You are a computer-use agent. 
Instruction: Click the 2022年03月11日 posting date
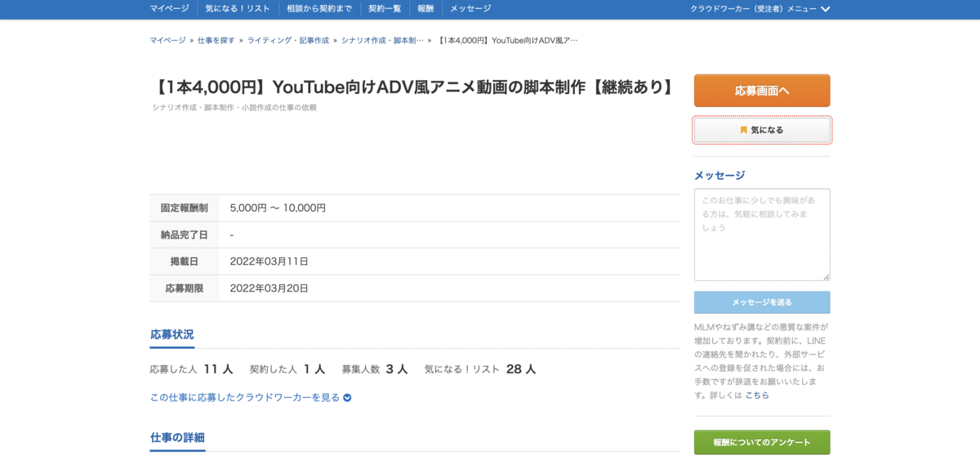click(269, 261)
